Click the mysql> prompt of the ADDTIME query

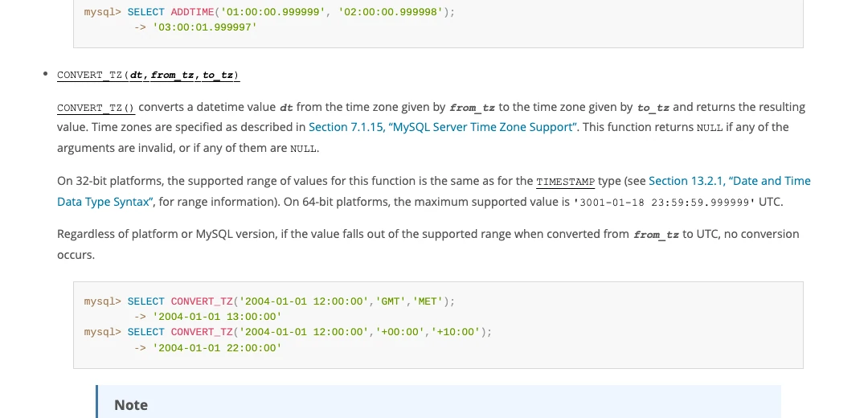tap(102, 11)
